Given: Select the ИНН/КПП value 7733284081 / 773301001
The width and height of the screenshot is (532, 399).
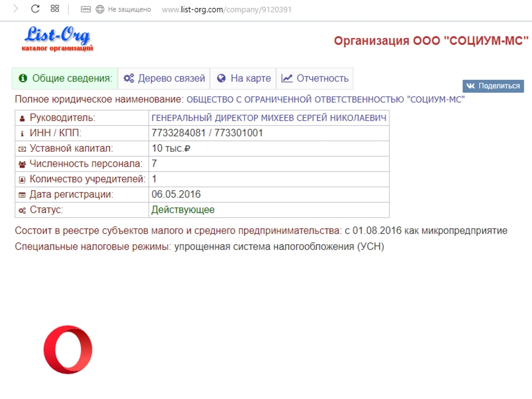Looking at the screenshot, I should click(x=207, y=133).
